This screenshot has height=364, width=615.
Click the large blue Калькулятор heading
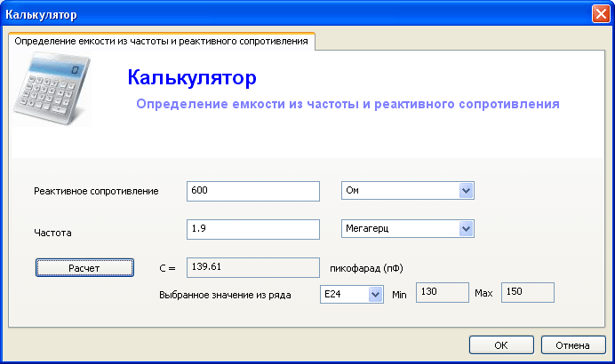[x=192, y=77]
